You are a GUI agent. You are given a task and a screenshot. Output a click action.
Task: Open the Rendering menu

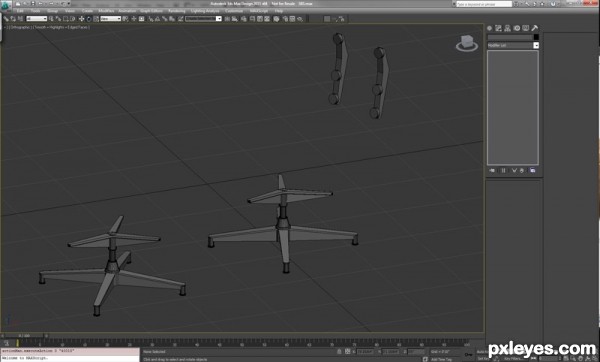point(176,11)
